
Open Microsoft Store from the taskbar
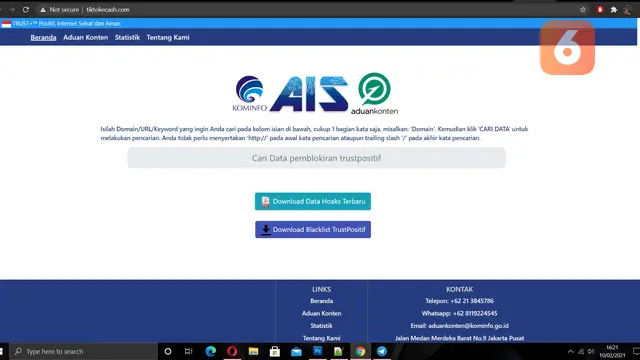point(275,351)
